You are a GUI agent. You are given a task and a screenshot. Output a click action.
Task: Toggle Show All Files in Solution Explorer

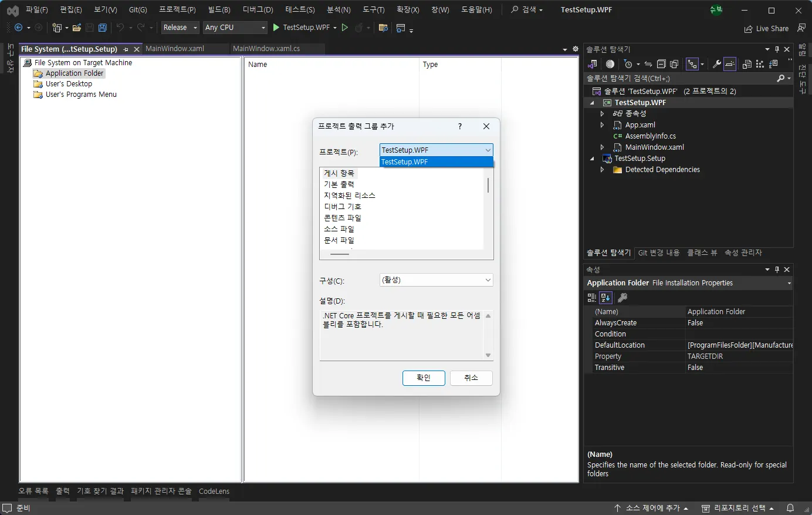click(x=674, y=64)
